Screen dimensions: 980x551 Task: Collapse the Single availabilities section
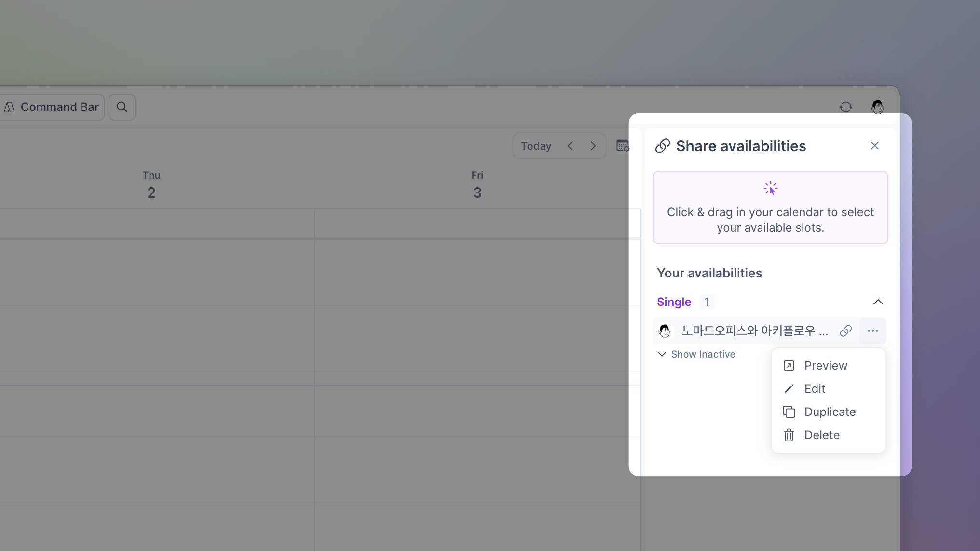pyautogui.click(x=878, y=302)
